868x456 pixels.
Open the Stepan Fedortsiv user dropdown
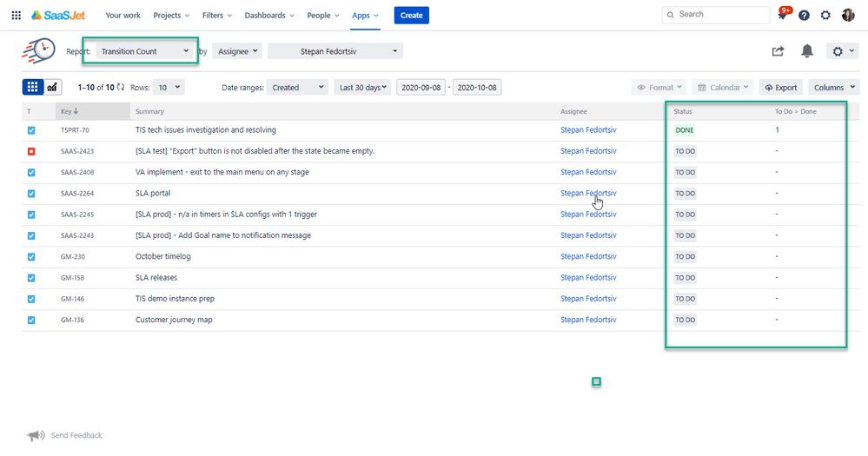[x=335, y=51]
